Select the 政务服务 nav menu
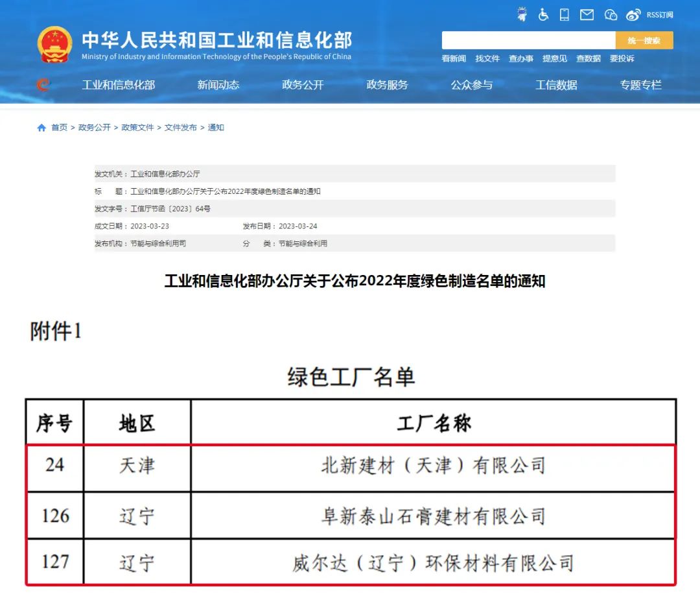This screenshot has height=609, width=700. coord(387,84)
